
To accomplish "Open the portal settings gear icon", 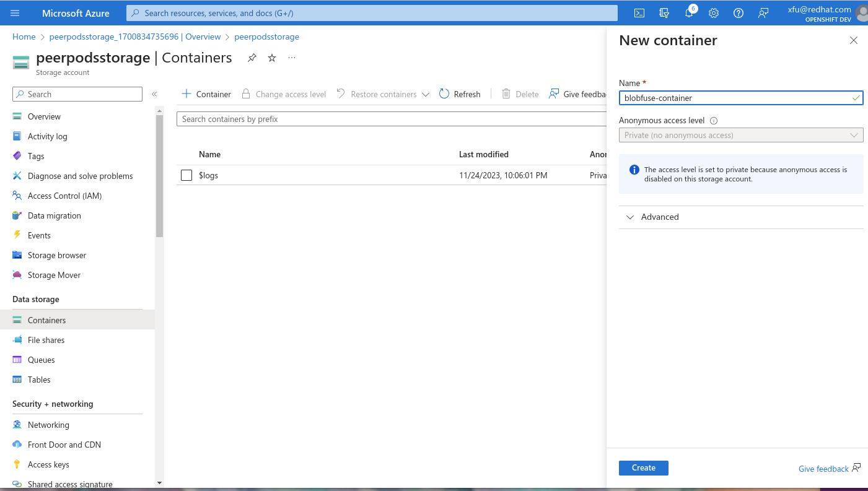I will click(714, 13).
